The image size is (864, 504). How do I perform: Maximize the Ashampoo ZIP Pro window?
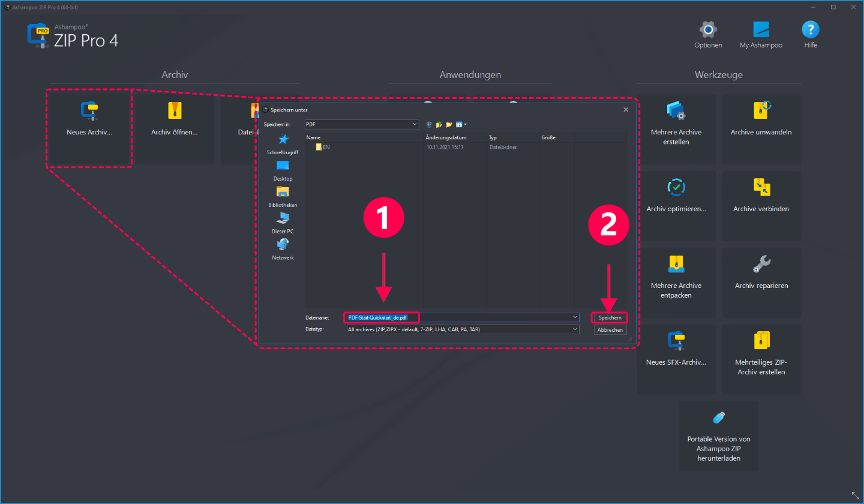(x=833, y=7)
